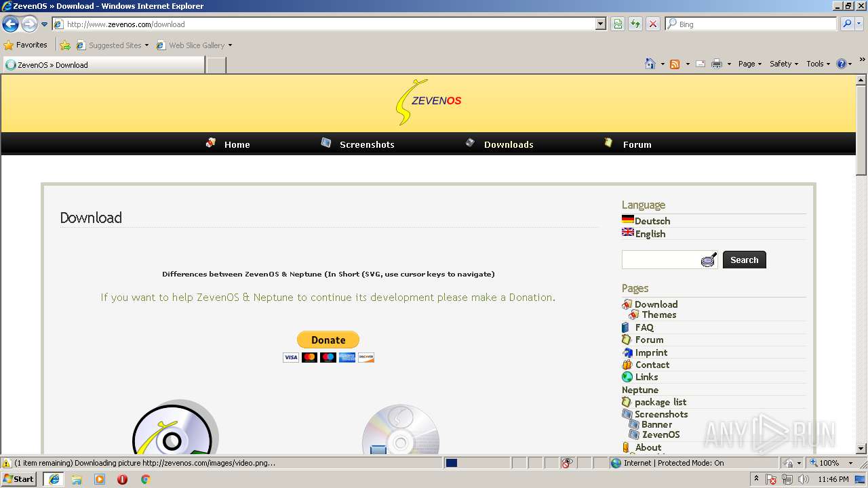This screenshot has height=488, width=868.
Task: Open search provider dropdown arrow
Action: 859,24
